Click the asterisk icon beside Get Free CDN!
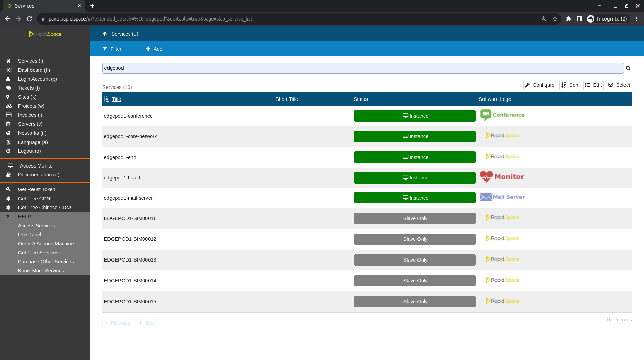Viewport: 644px width, 360px height. (8, 199)
